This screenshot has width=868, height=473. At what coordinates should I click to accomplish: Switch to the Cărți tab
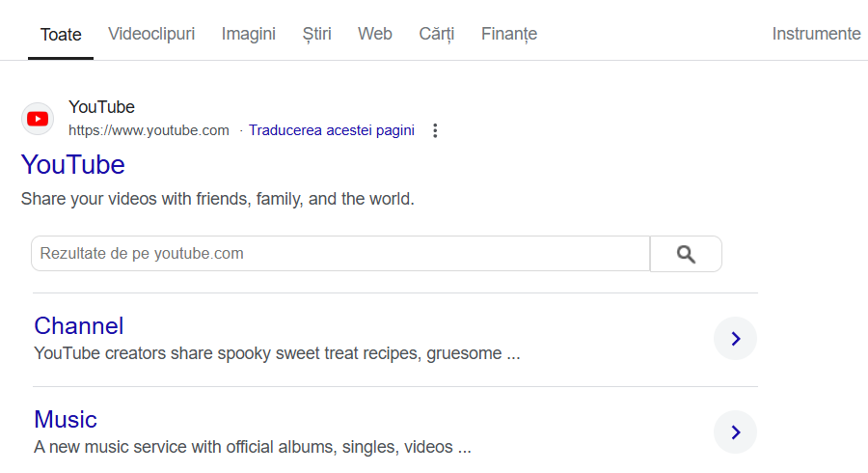click(x=436, y=34)
